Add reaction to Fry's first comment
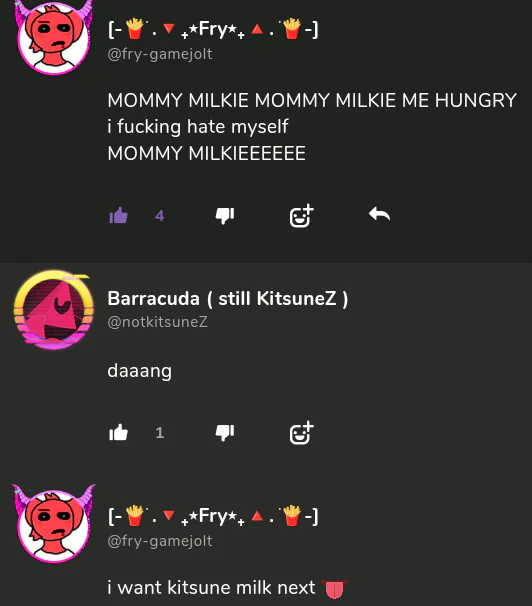The image size is (532, 606). [302, 215]
